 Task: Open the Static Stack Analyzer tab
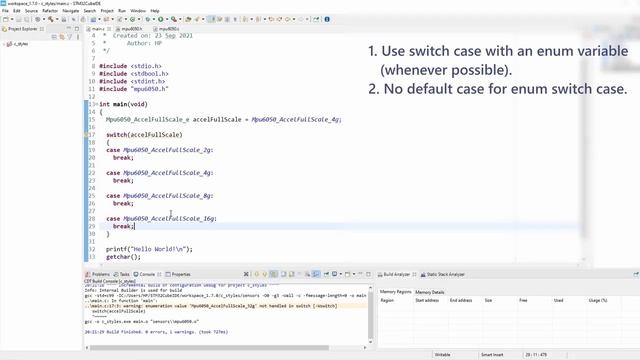click(x=443, y=274)
